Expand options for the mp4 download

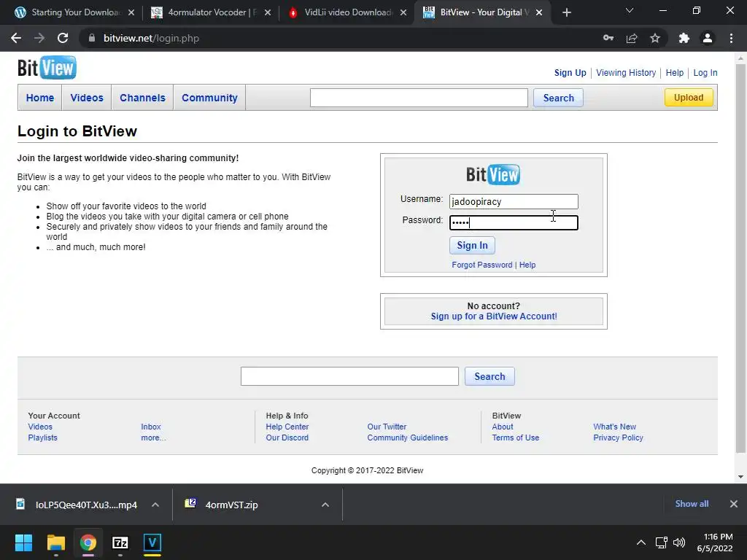(155, 505)
